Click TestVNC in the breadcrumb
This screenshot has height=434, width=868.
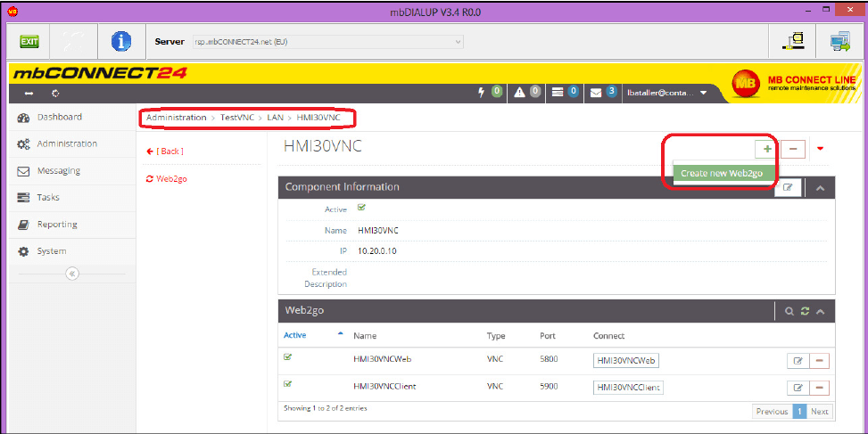point(237,118)
